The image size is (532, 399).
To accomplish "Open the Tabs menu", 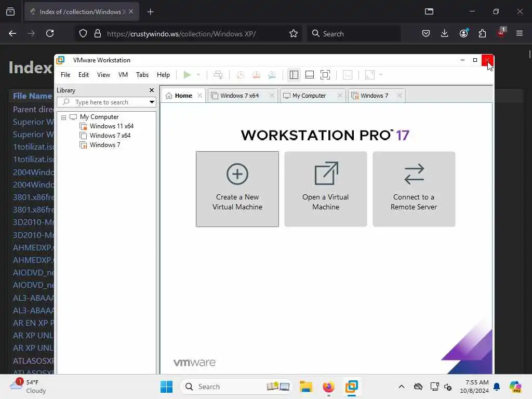I will (x=142, y=75).
